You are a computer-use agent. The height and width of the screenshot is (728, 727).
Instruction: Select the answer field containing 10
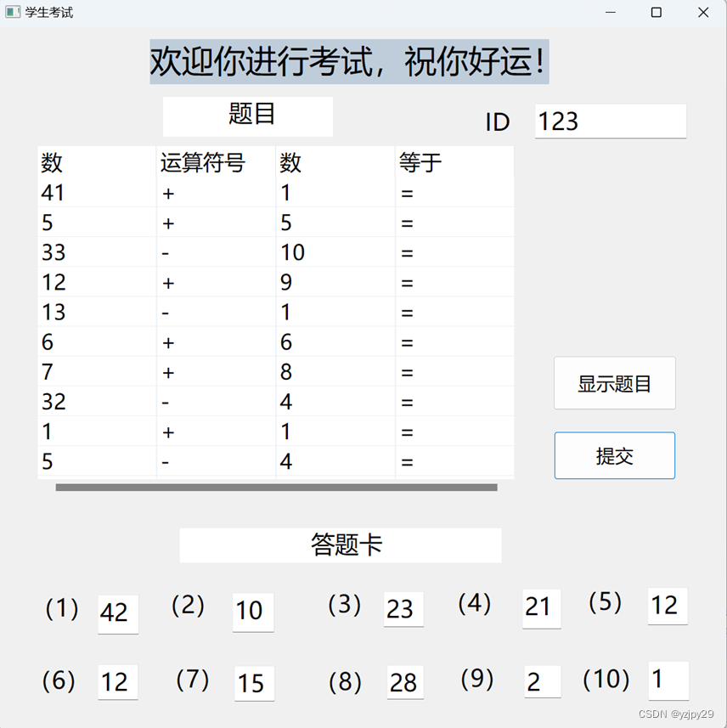point(252,611)
